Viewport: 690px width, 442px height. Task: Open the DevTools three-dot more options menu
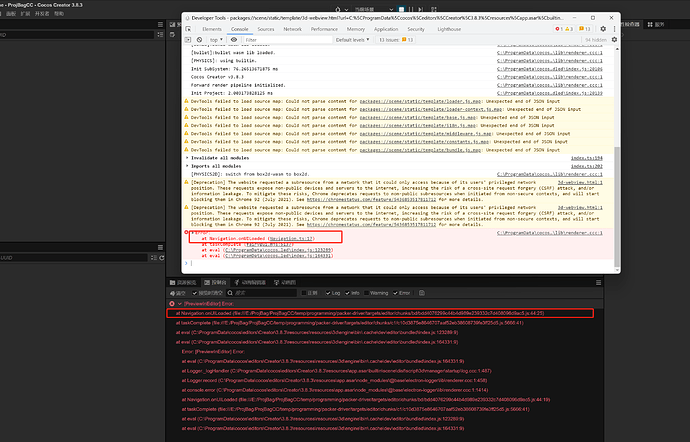614,29
